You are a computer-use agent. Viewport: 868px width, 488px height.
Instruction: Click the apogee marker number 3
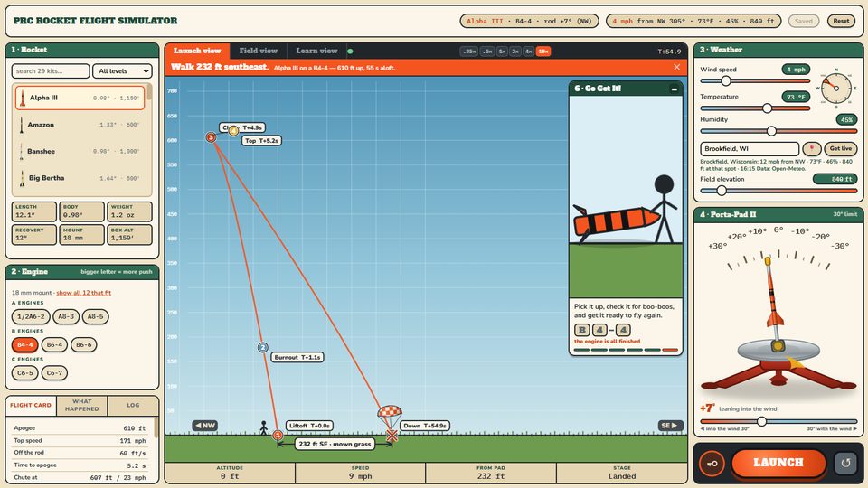[x=211, y=137]
